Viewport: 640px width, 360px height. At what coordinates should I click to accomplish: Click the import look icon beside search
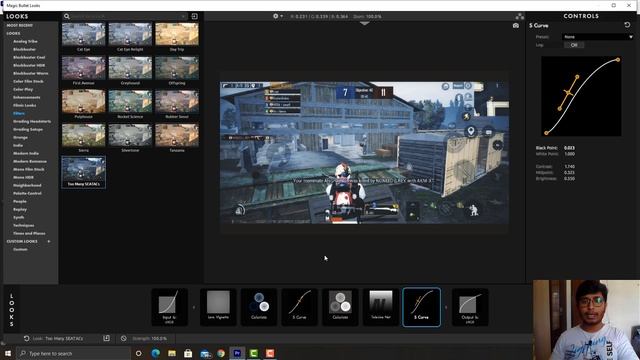tap(194, 16)
